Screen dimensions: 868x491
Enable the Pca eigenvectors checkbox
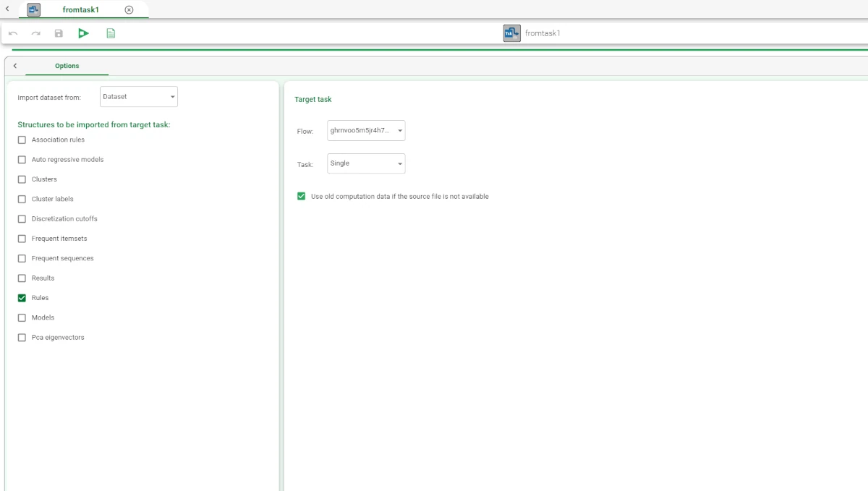(22, 338)
